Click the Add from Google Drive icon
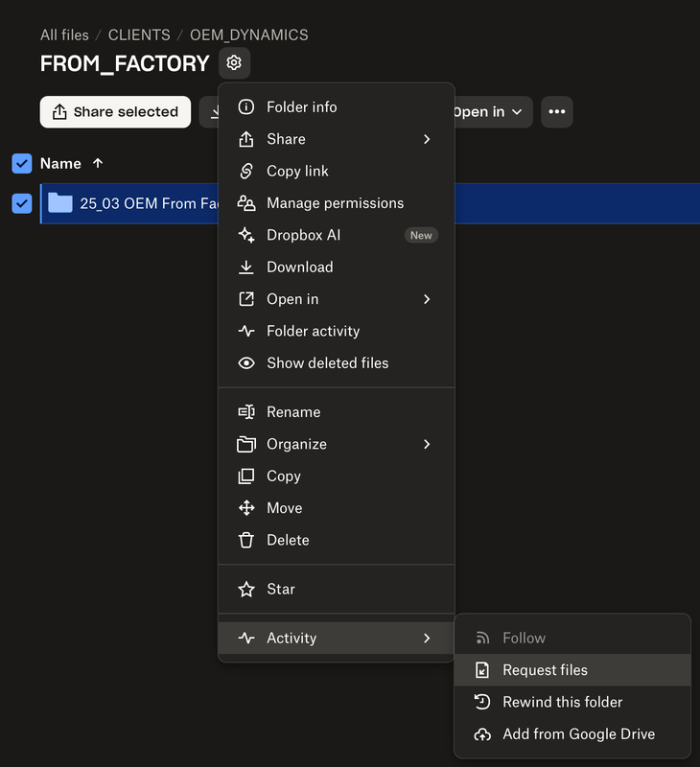 point(482,734)
